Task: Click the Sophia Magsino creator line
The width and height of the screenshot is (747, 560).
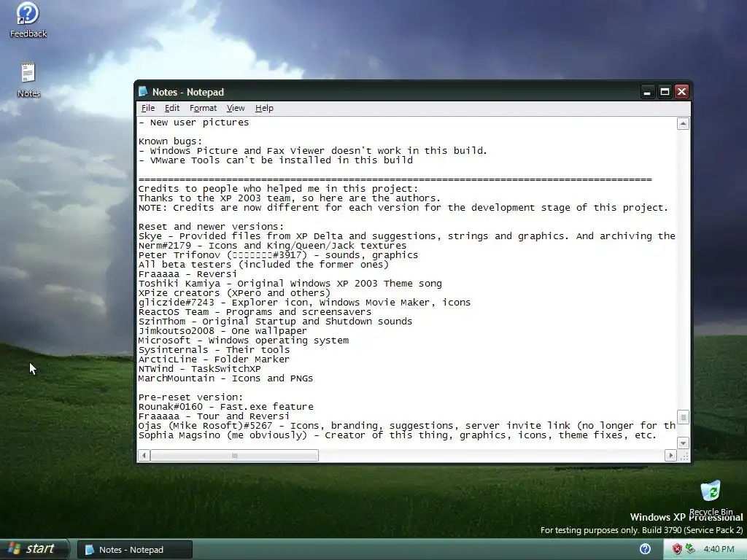Action: point(398,435)
